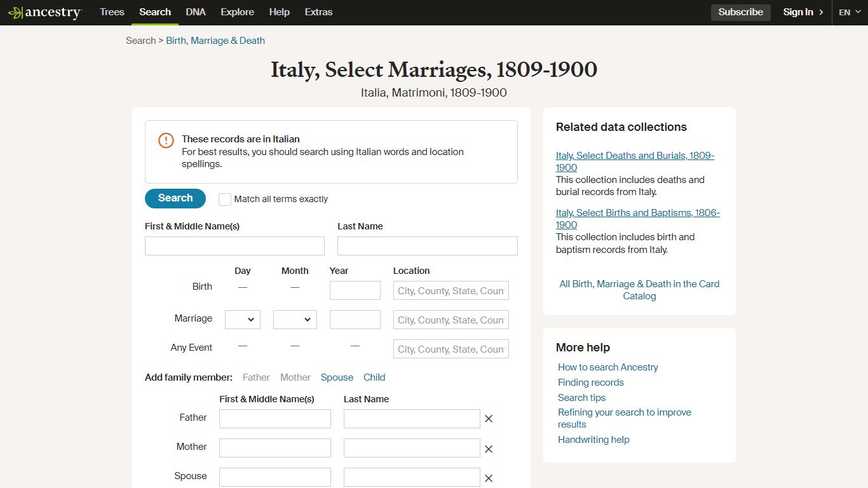Focus Spouse first name field
Viewport: 868px width, 488px height.
275,477
